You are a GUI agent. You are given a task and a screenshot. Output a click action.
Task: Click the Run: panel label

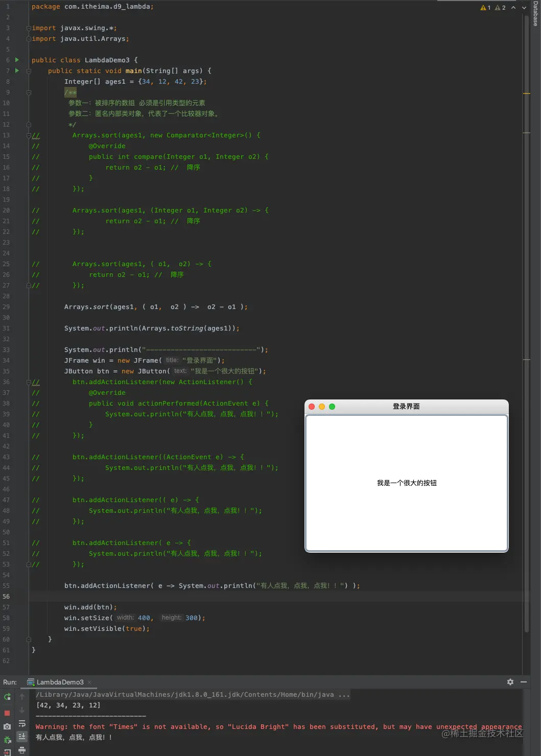pyautogui.click(x=10, y=682)
